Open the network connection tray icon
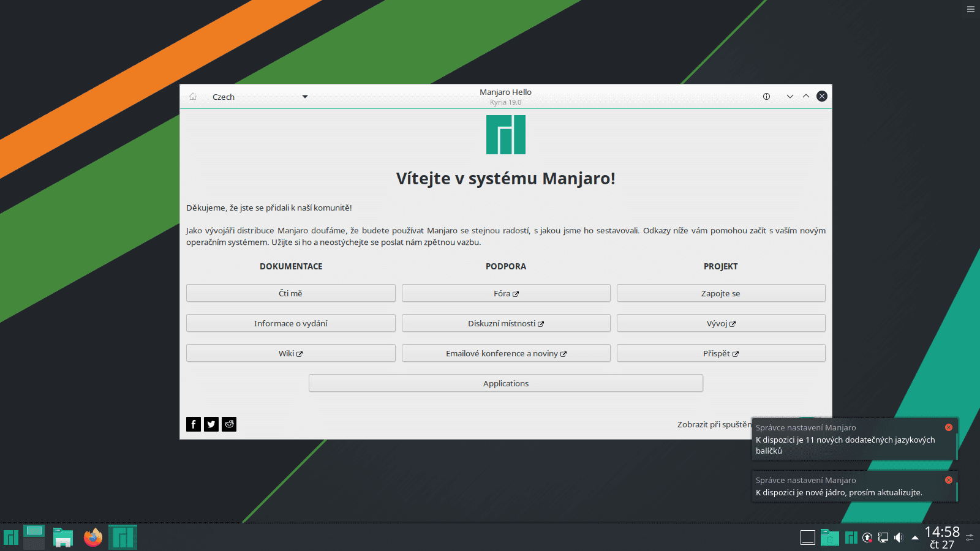This screenshot has width=980, height=551. [x=883, y=537]
